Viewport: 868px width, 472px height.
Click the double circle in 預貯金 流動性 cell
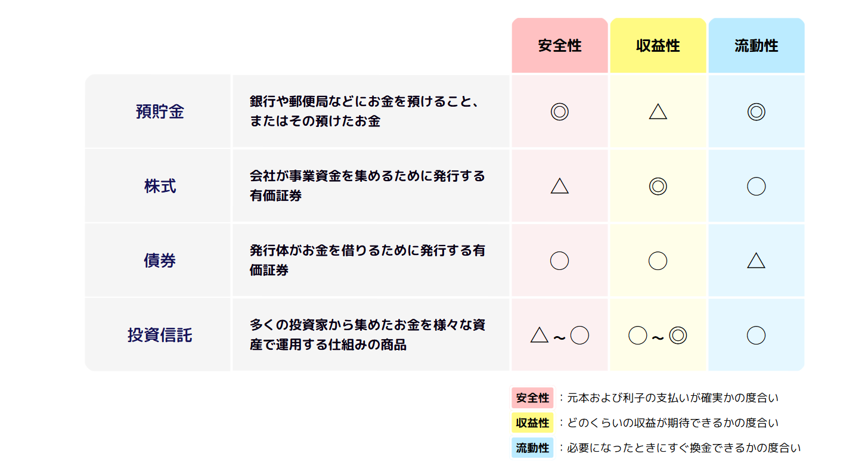click(756, 111)
